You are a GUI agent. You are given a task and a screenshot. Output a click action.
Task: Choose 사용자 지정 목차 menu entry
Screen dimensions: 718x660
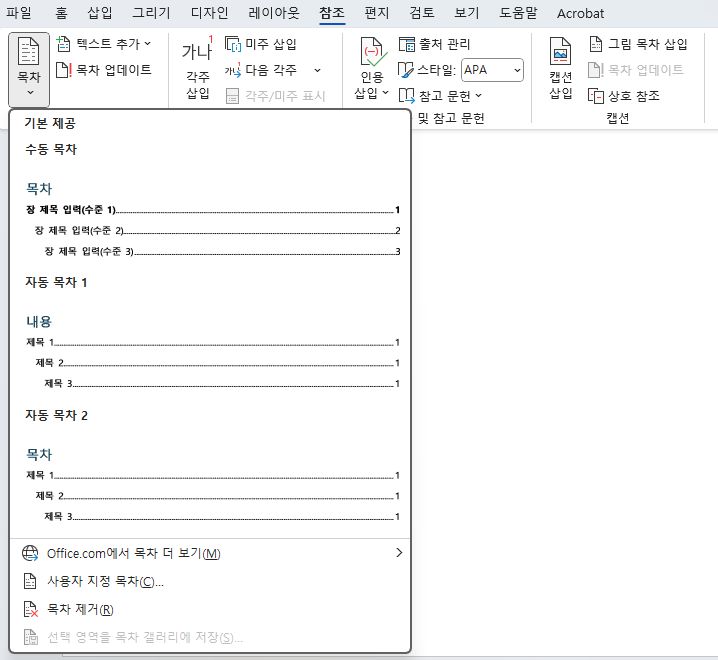(105, 581)
